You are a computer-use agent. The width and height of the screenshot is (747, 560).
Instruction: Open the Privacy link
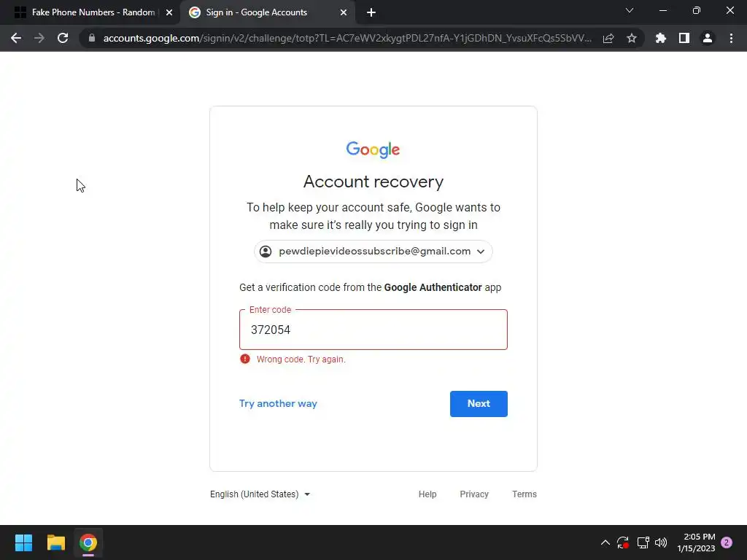pos(474,494)
